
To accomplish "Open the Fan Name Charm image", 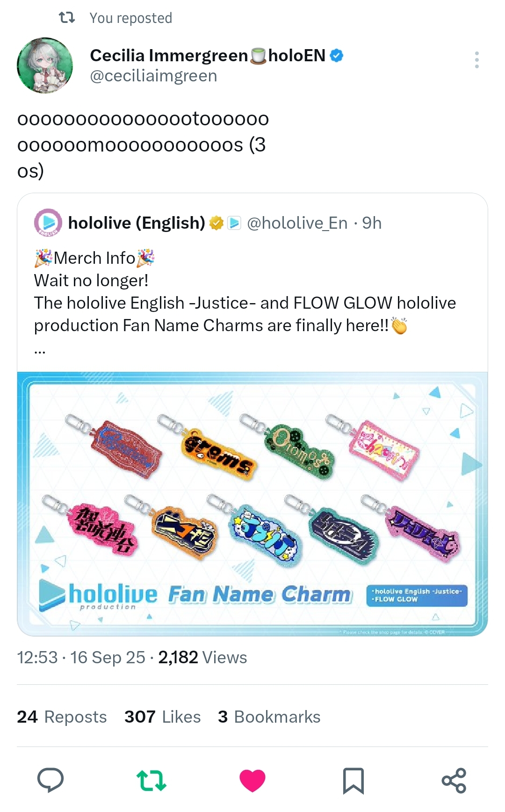I will tap(252, 504).
